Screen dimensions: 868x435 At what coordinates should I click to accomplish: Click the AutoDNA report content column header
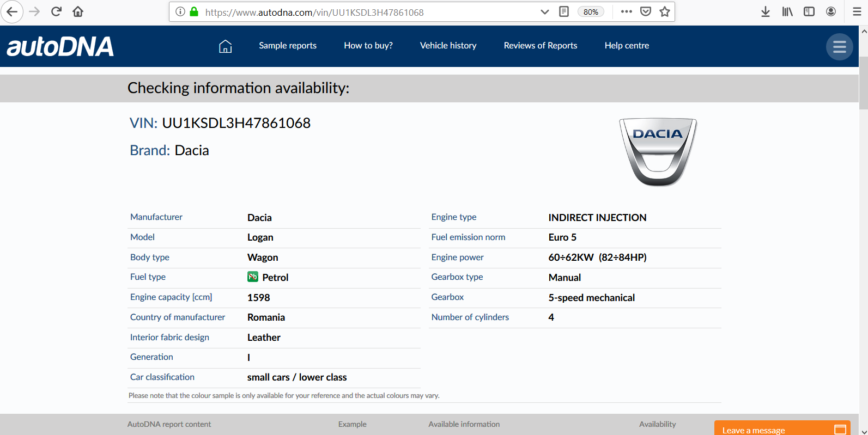pyautogui.click(x=169, y=424)
